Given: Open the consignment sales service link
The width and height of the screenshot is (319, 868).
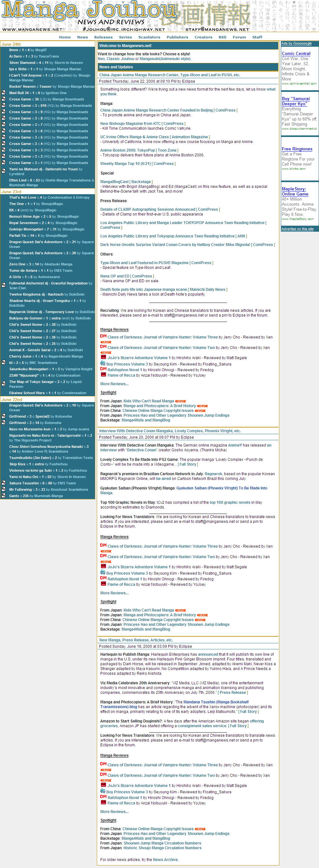Looking at the screenshot, I should tap(202, 726).
